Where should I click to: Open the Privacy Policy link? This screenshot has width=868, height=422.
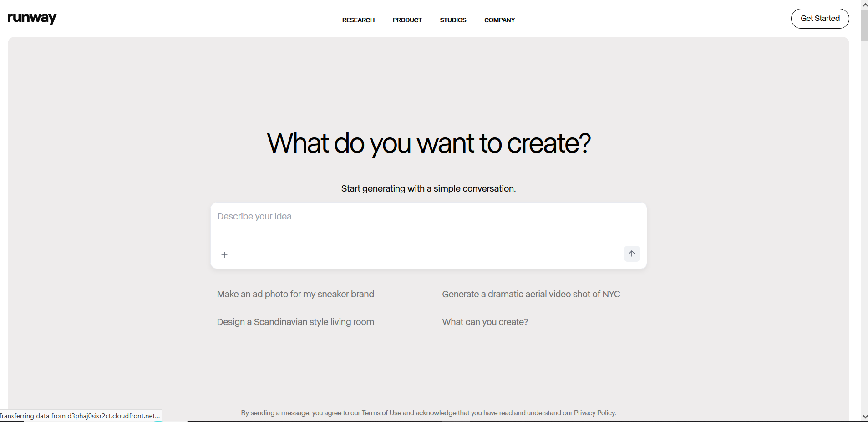click(x=594, y=413)
